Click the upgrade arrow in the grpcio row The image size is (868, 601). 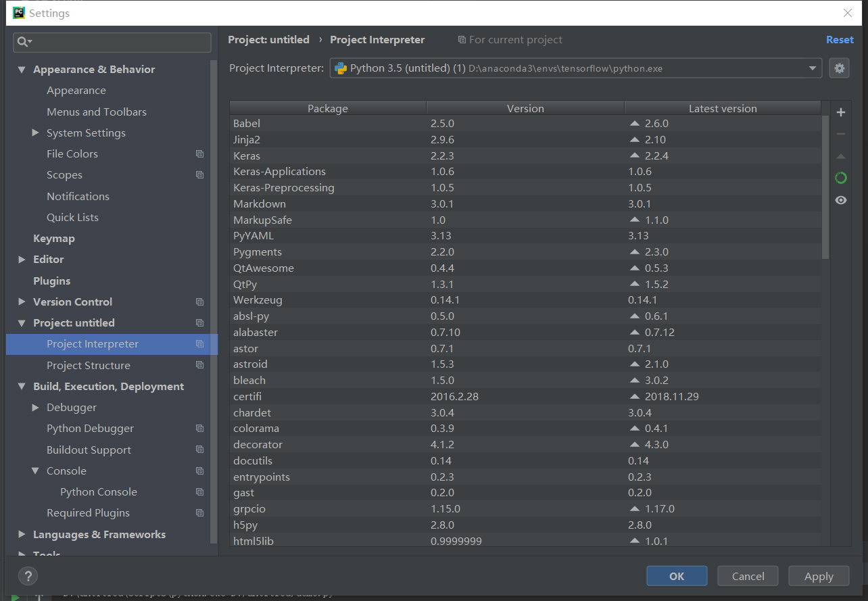pyautogui.click(x=634, y=509)
